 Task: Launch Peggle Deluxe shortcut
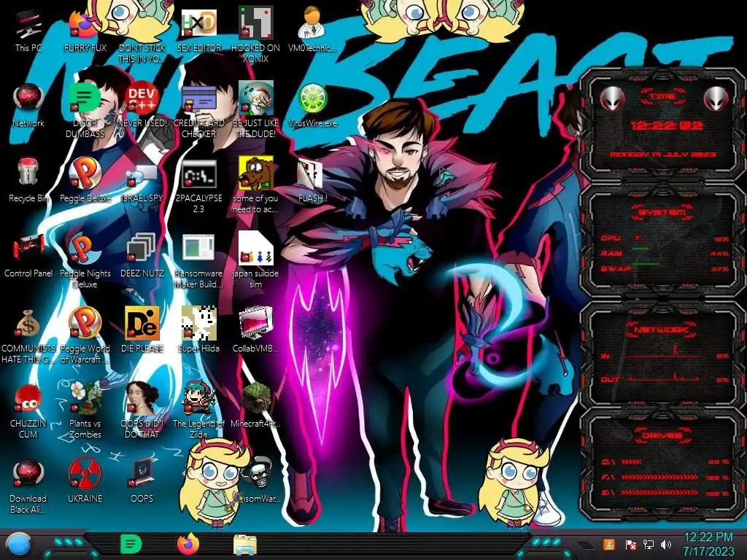(85, 172)
